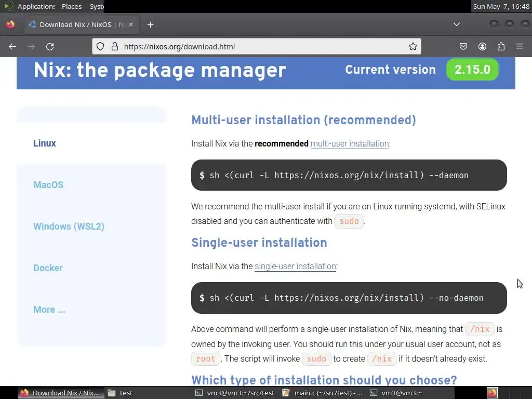
Task: Switch to main.c editor taskbar button
Action: pyautogui.click(x=323, y=393)
